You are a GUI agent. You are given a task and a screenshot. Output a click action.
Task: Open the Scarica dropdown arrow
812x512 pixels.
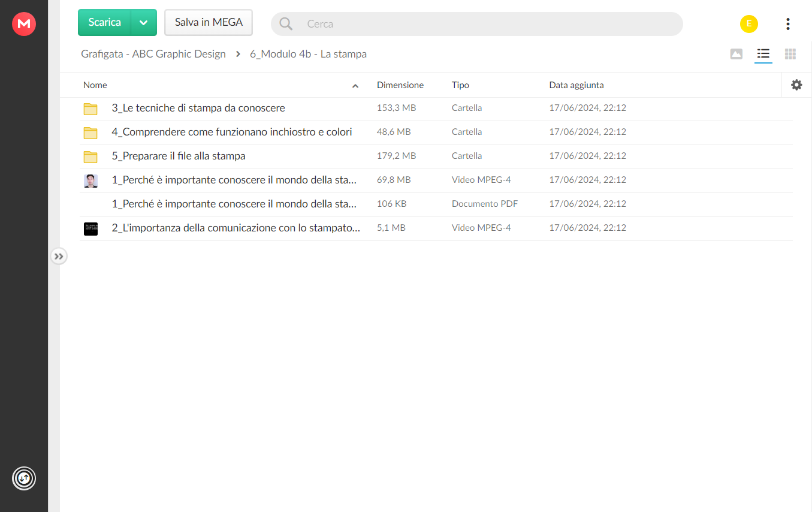[144, 23]
